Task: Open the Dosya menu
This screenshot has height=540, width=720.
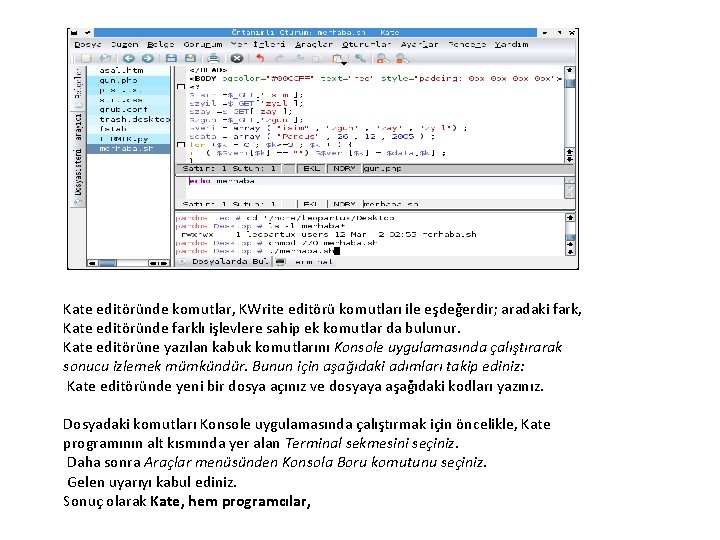Action: [88, 45]
